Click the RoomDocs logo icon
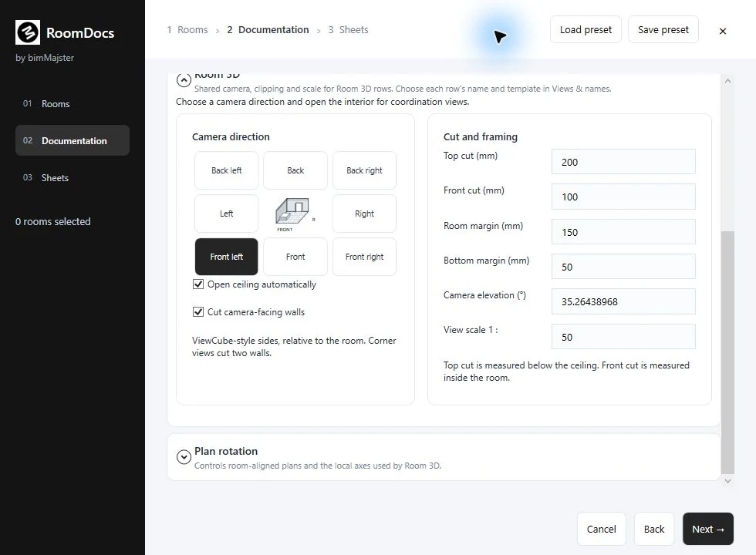This screenshot has width=756, height=555. coord(28,32)
